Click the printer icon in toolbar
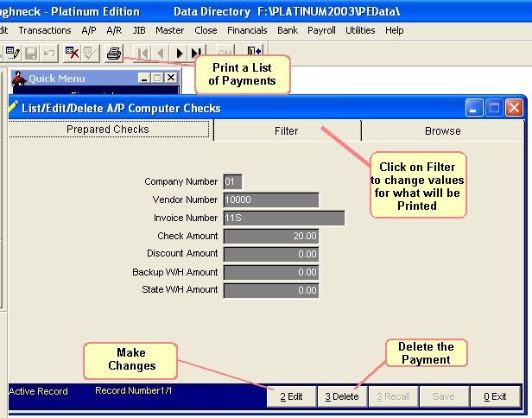 click(x=114, y=53)
